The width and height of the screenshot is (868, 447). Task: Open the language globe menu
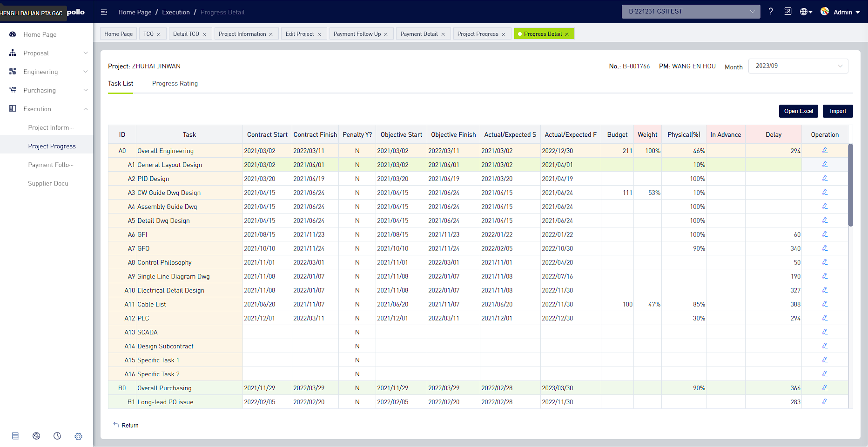806,12
